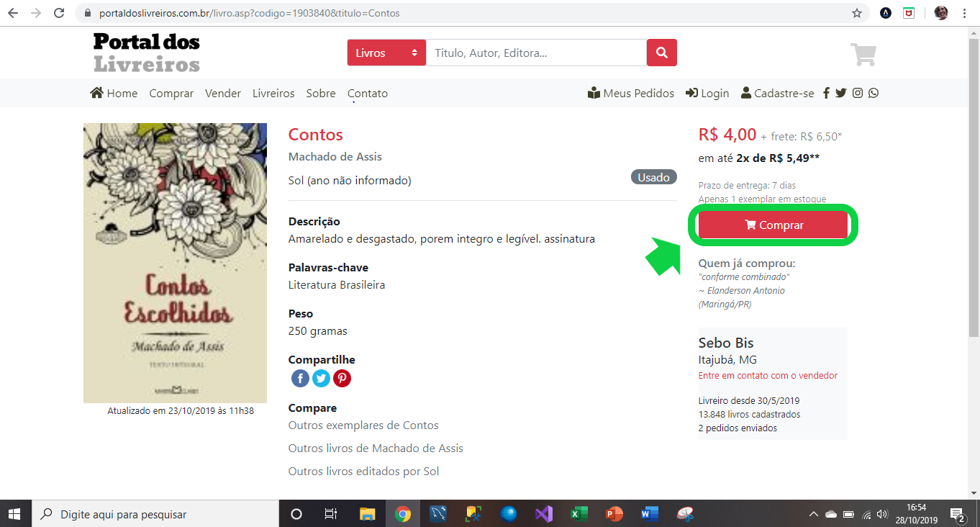Click the Contos book title
Viewport: 980px width, 527px height.
(315, 135)
